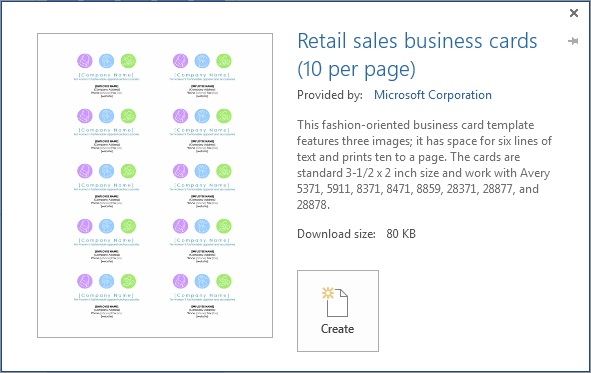Click the purple circle icon on first card
The image size is (591, 373).
[x=85, y=61]
